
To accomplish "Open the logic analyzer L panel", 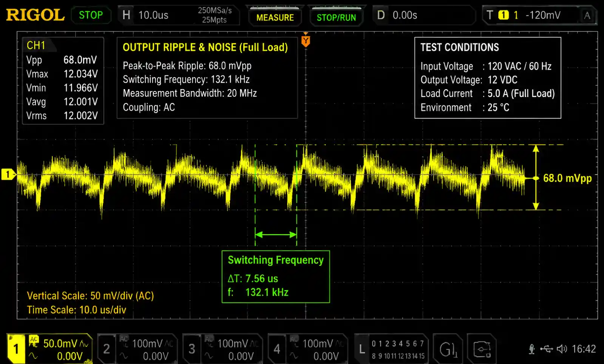I will pyautogui.click(x=391, y=349).
